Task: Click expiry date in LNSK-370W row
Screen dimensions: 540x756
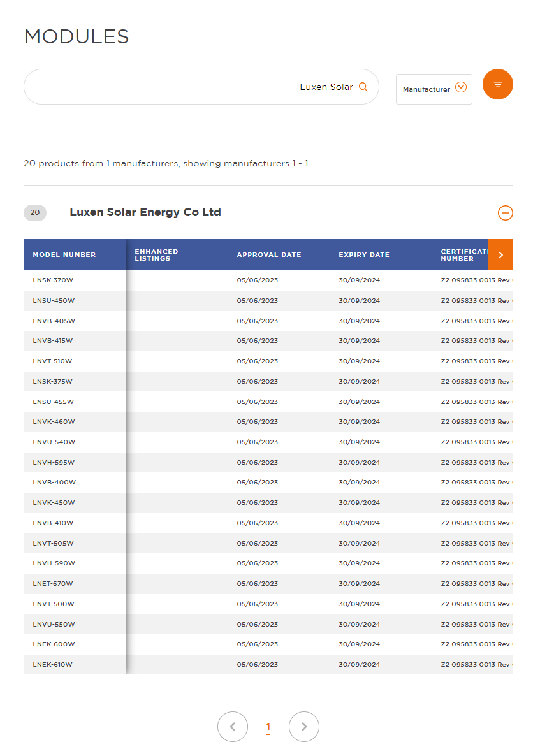Action: click(359, 280)
